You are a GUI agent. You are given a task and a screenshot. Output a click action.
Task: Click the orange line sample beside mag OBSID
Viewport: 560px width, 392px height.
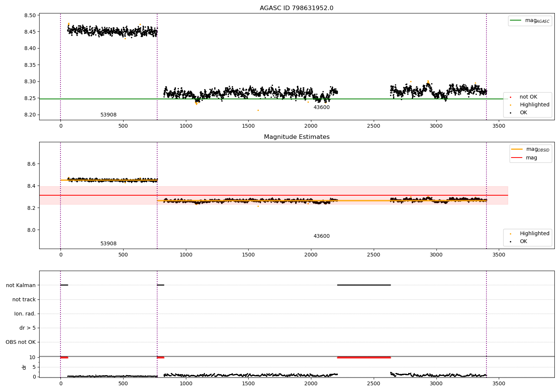(x=517, y=149)
